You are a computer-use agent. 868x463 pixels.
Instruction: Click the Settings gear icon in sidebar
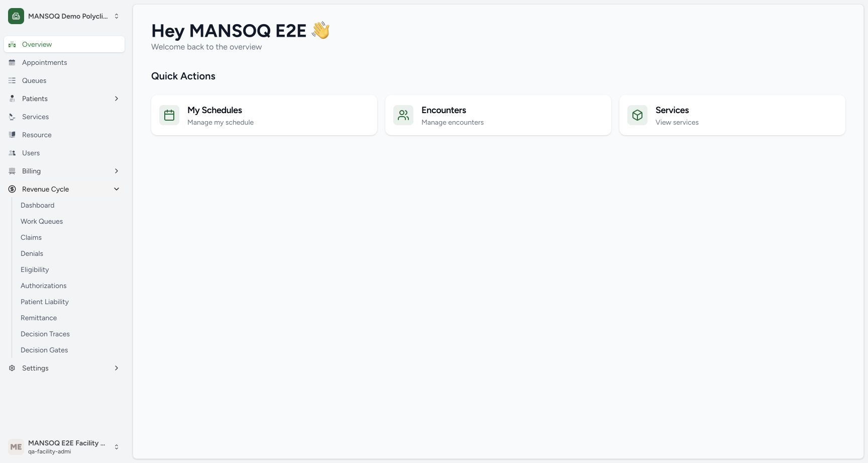pos(12,368)
